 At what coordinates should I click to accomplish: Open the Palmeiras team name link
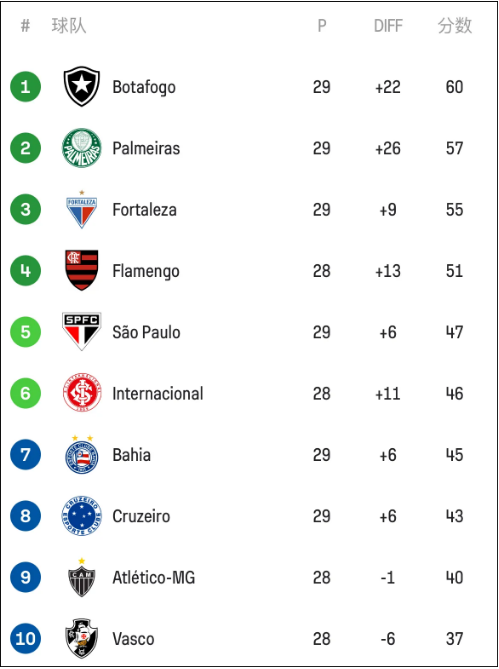[x=146, y=148]
